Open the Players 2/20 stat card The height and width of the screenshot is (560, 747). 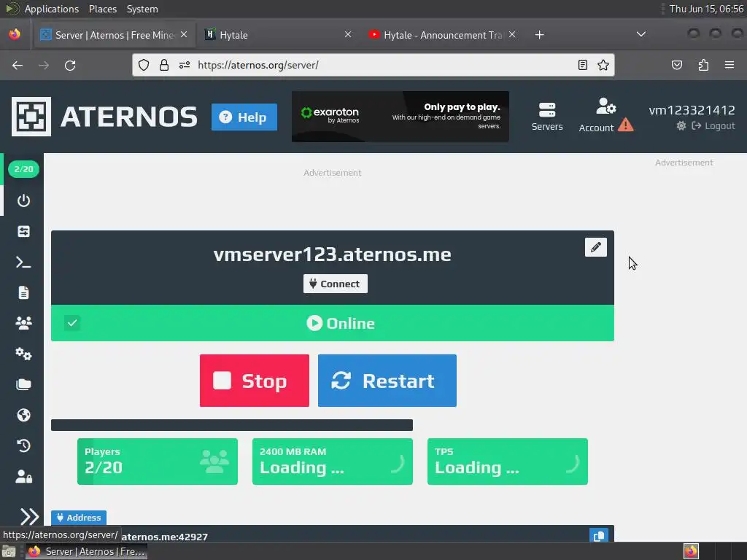coord(158,462)
